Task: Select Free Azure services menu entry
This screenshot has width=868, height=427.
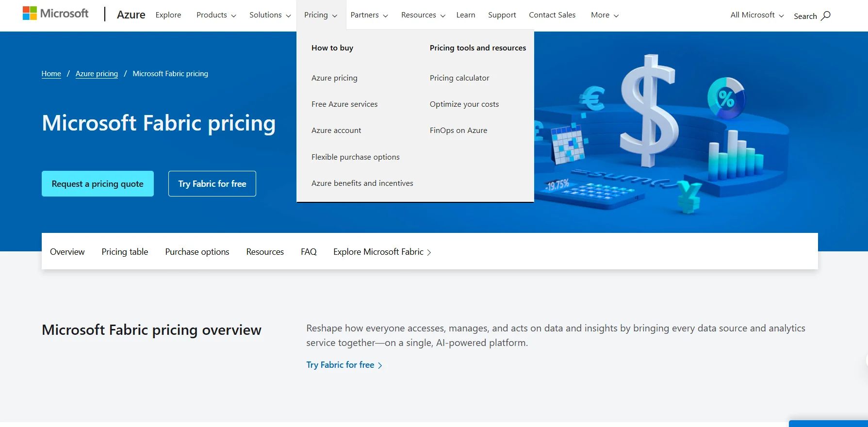Action: 344,104
